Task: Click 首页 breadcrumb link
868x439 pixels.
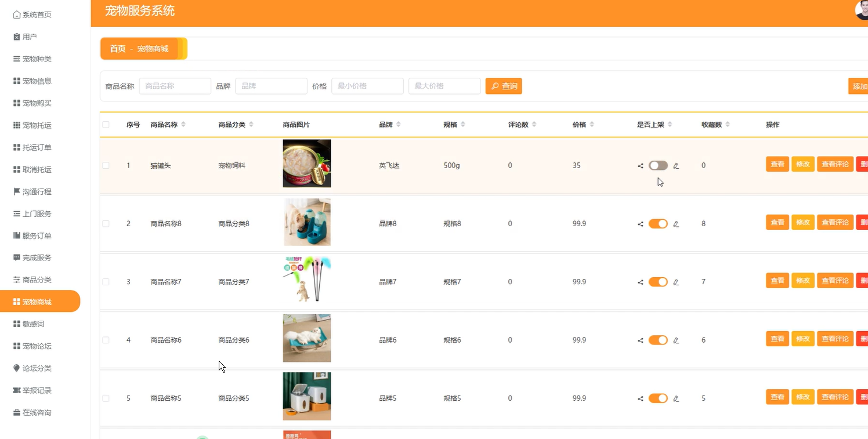Action: point(118,49)
